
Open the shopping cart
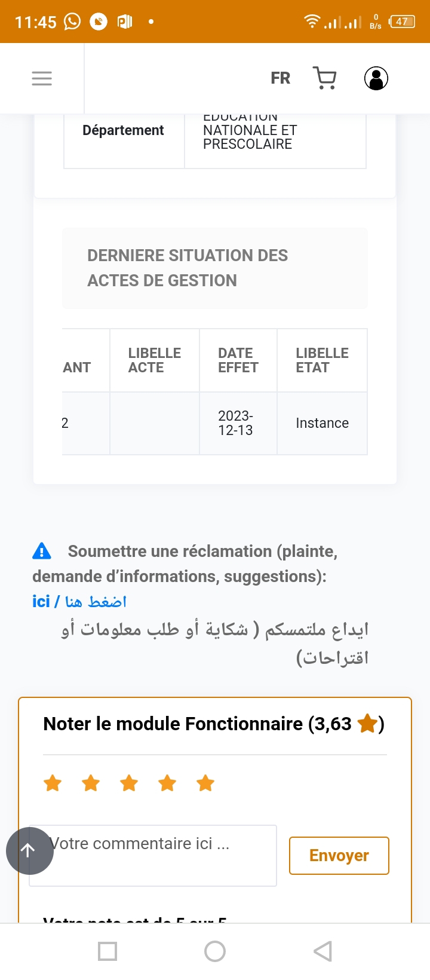(325, 78)
